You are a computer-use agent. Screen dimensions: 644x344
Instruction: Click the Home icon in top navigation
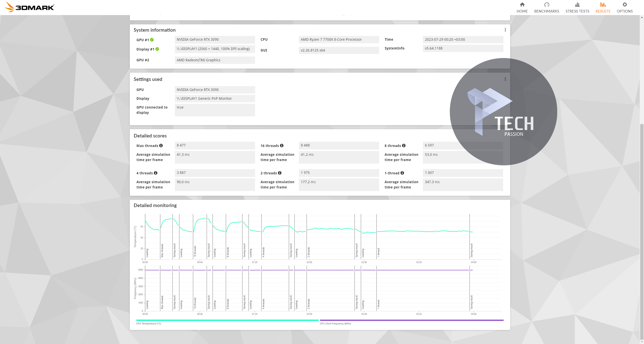coord(522,5)
